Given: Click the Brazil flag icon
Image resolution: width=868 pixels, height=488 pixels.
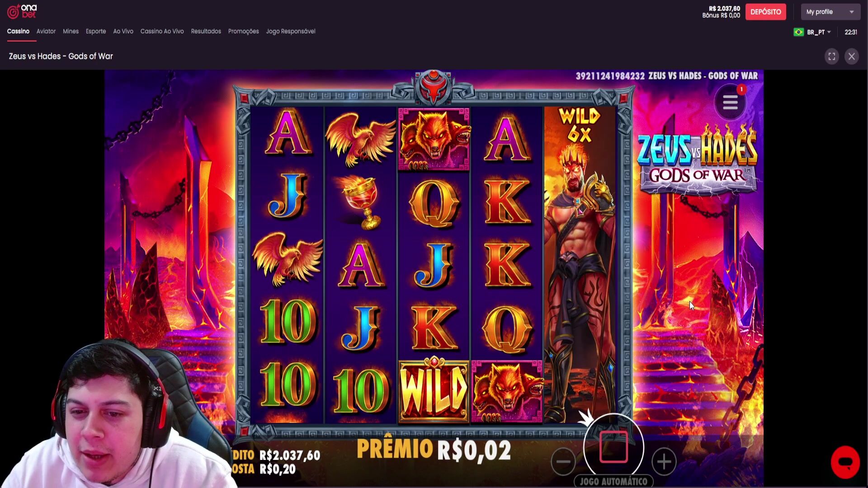Looking at the screenshot, I should pyautogui.click(x=798, y=32).
